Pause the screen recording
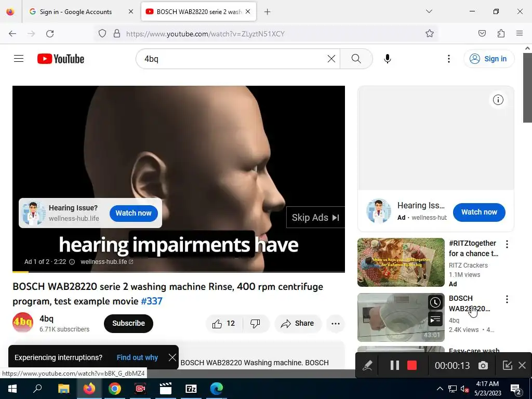The height and width of the screenshot is (399, 532). coord(395,365)
